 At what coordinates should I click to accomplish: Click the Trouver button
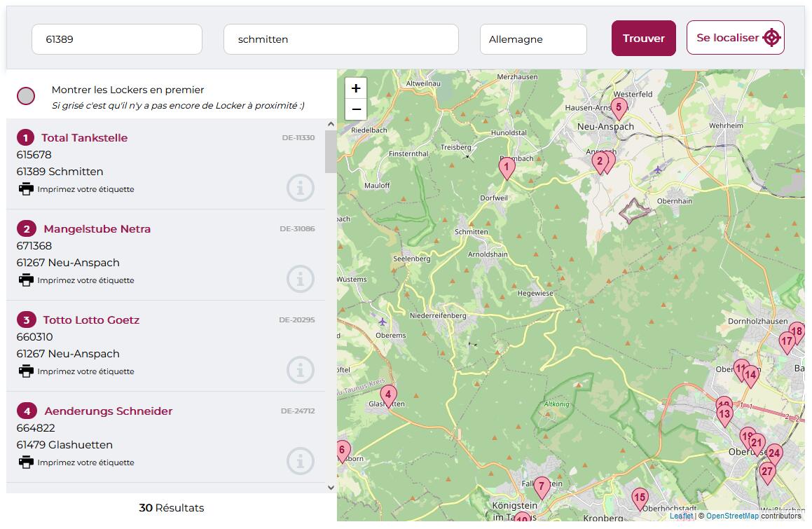click(644, 39)
